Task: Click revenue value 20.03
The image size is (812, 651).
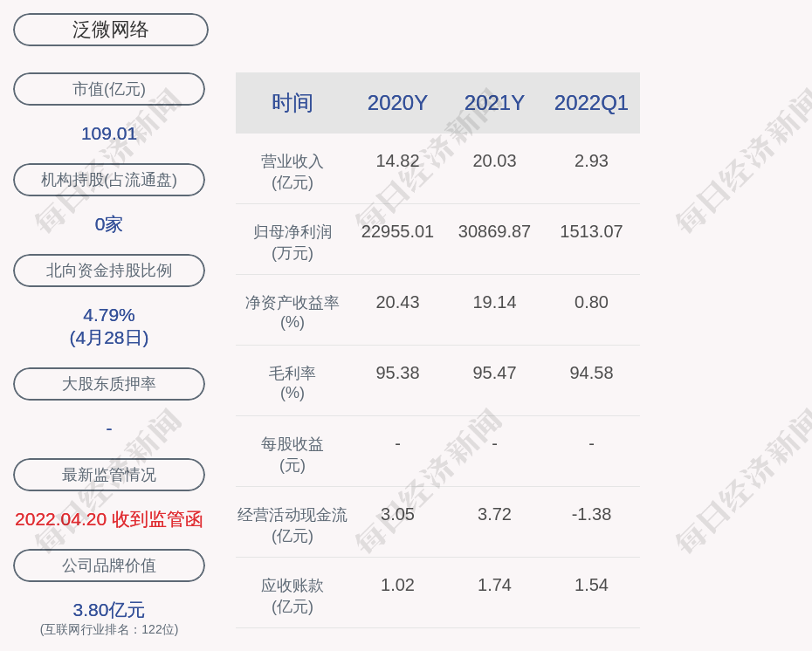Action: tap(494, 161)
